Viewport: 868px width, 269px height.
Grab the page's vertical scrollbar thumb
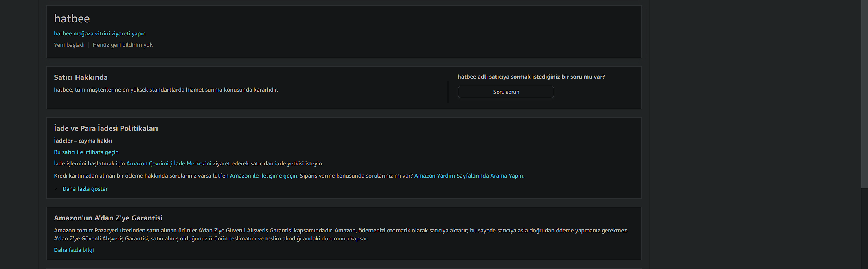tap(864, 94)
